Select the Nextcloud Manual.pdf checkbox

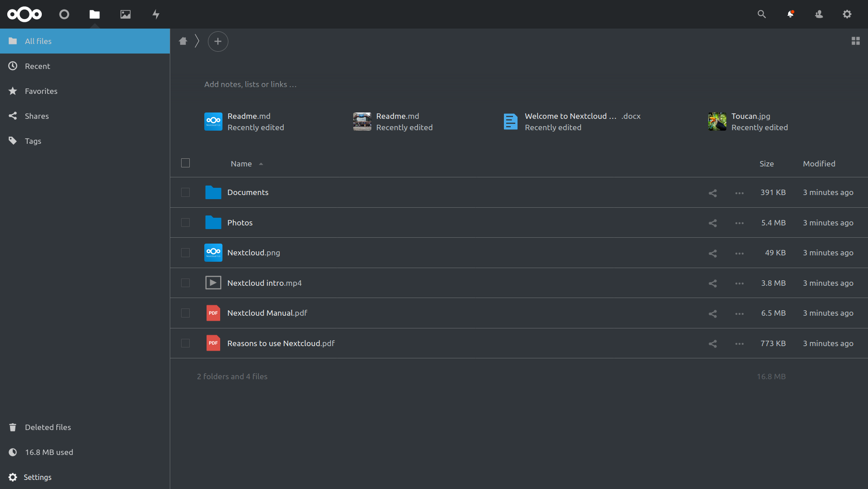pos(185,313)
